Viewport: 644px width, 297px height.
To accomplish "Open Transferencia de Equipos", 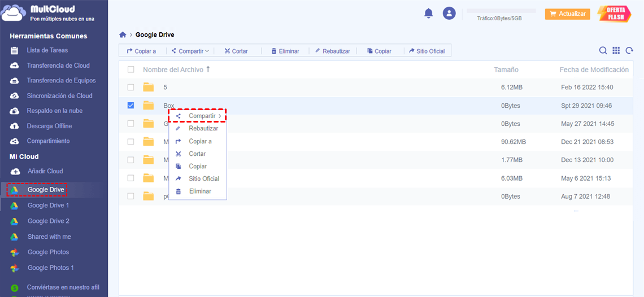I will [x=61, y=81].
